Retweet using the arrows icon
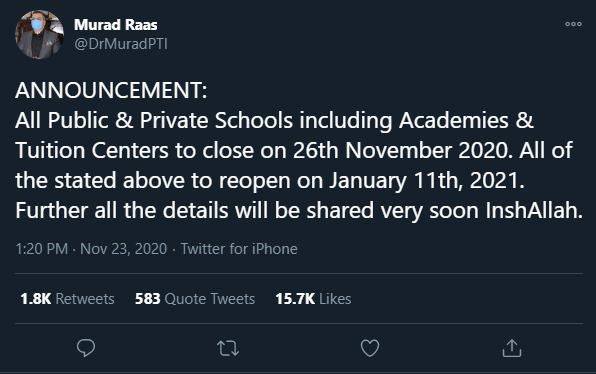Screen dimensions: 596x374 pyautogui.click(x=228, y=348)
